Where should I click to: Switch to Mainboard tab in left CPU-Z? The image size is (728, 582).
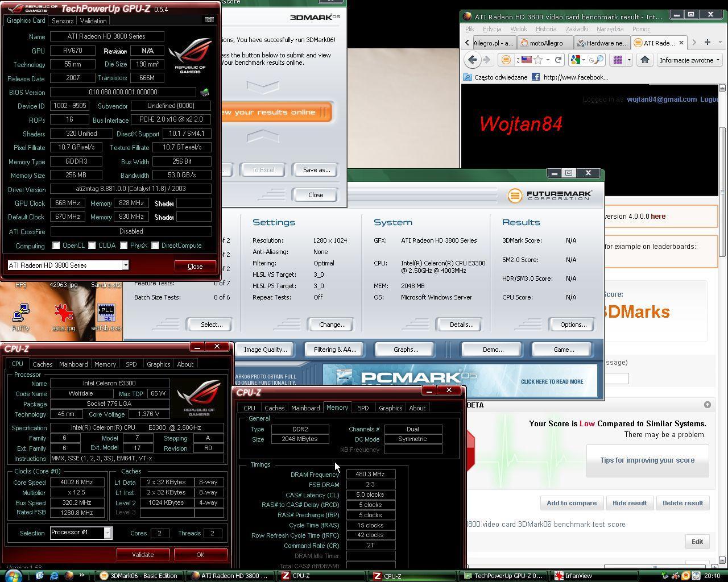coord(73,364)
